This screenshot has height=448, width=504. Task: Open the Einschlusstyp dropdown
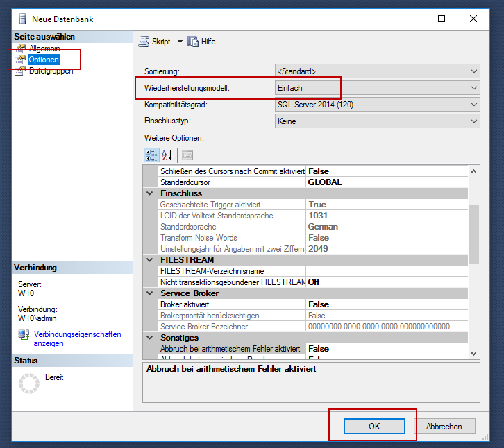click(x=474, y=121)
